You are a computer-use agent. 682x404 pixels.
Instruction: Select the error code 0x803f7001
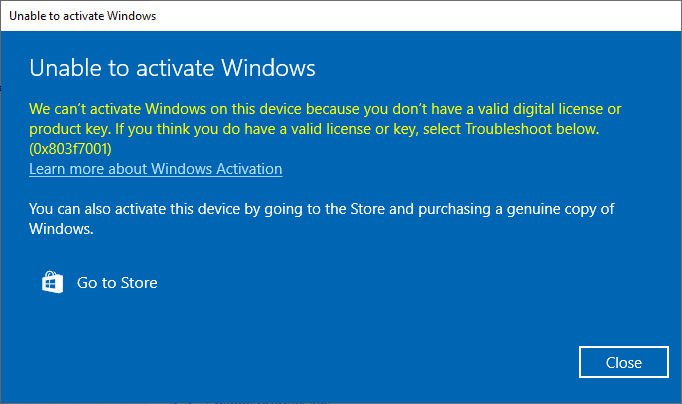(x=70, y=149)
